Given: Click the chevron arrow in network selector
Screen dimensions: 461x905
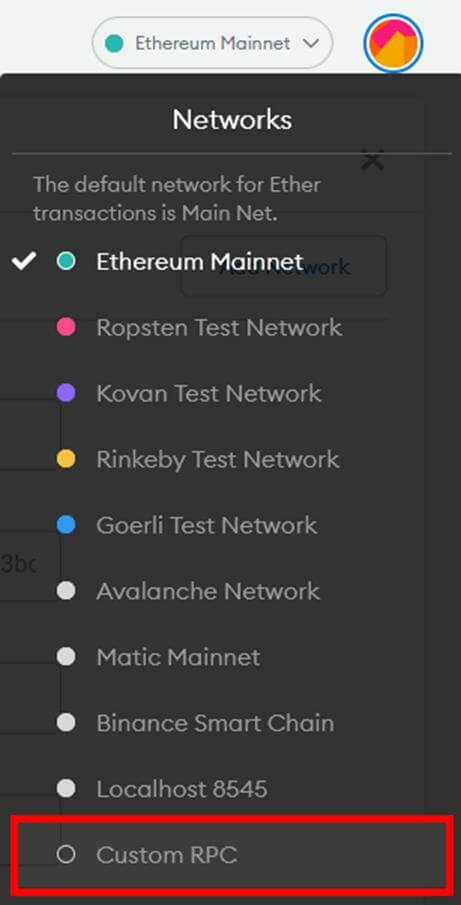Looking at the screenshot, I should 311,44.
